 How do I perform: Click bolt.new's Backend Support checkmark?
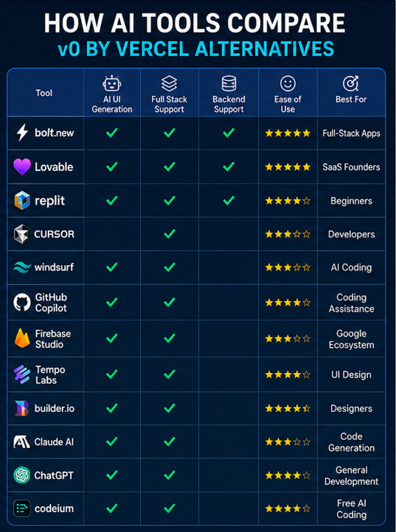point(229,133)
